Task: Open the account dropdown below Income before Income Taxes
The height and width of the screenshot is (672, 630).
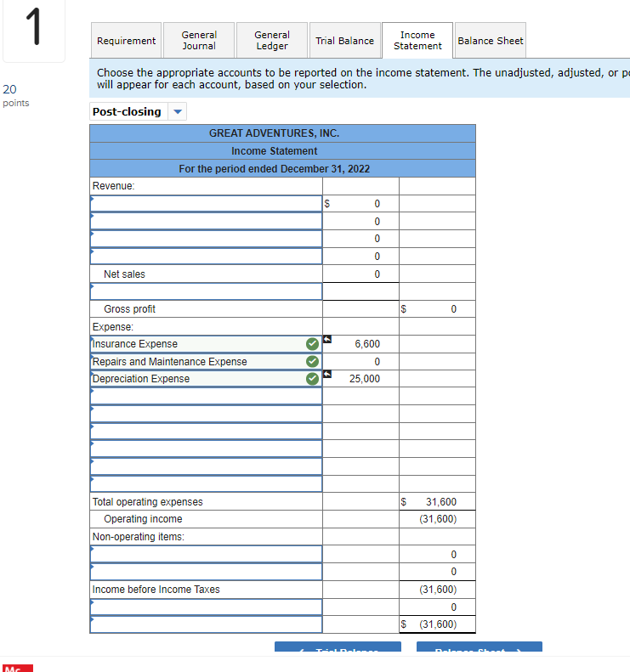Action: (206, 607)
